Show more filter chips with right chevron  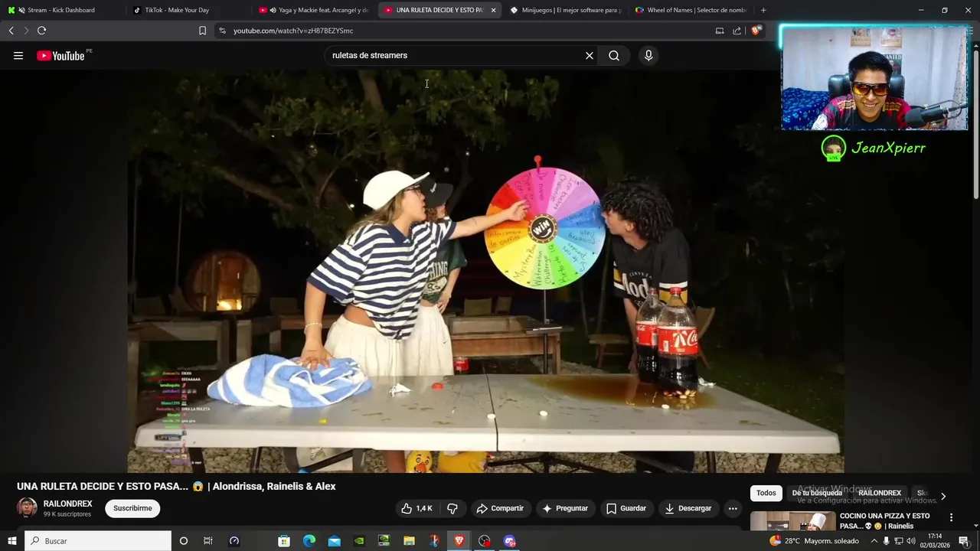[942, 496]
